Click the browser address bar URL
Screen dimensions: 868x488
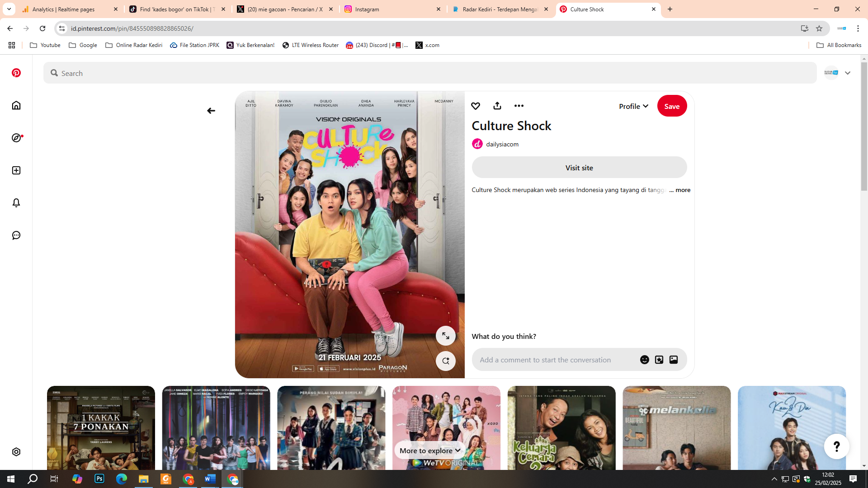(132, 28)
